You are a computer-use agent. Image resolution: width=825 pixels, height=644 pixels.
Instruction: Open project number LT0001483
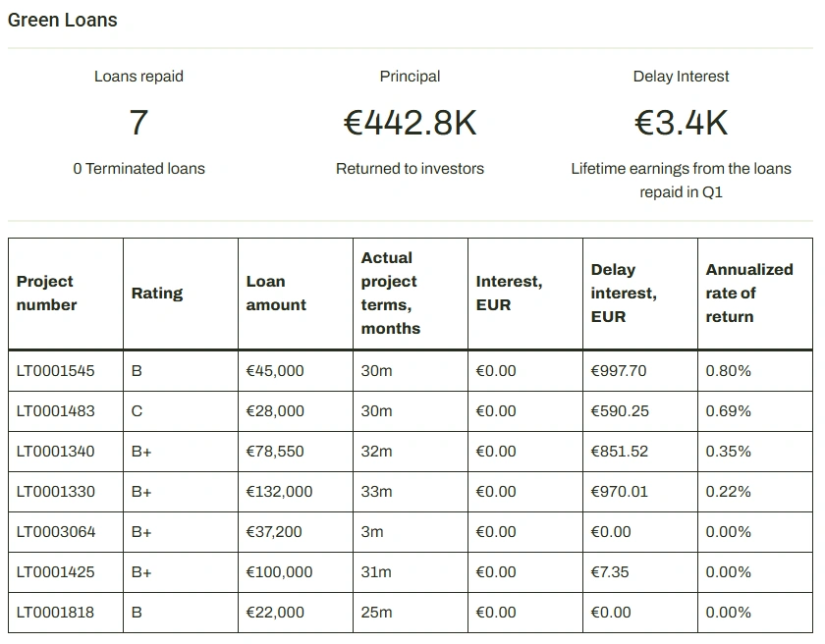coord(56,411)
